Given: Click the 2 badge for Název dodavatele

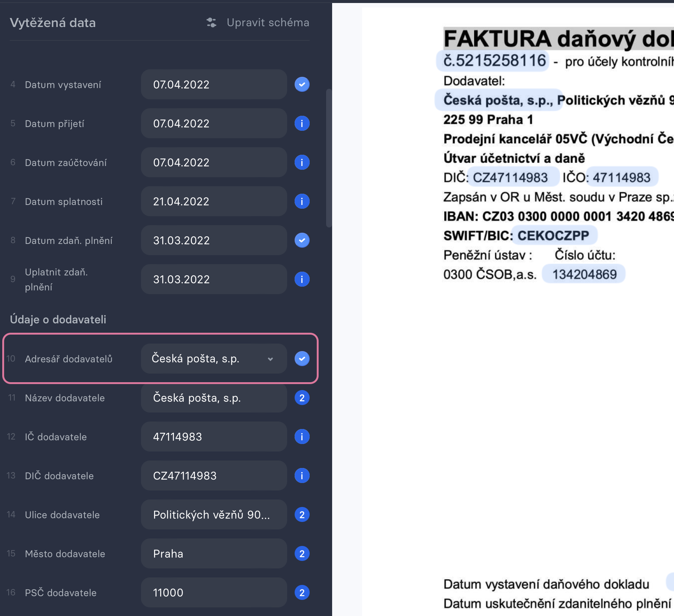Looking at the screenshot, I should 302,398.
